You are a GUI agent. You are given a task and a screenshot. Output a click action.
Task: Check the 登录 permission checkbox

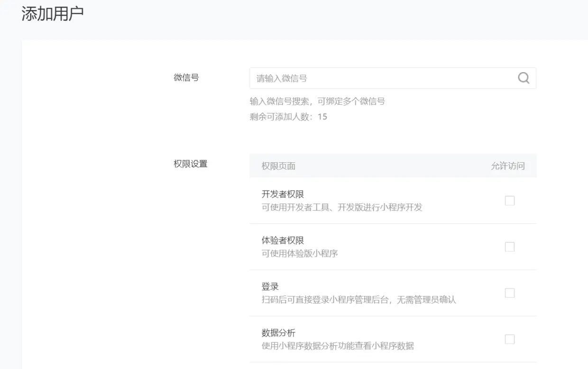pos(510,293)
